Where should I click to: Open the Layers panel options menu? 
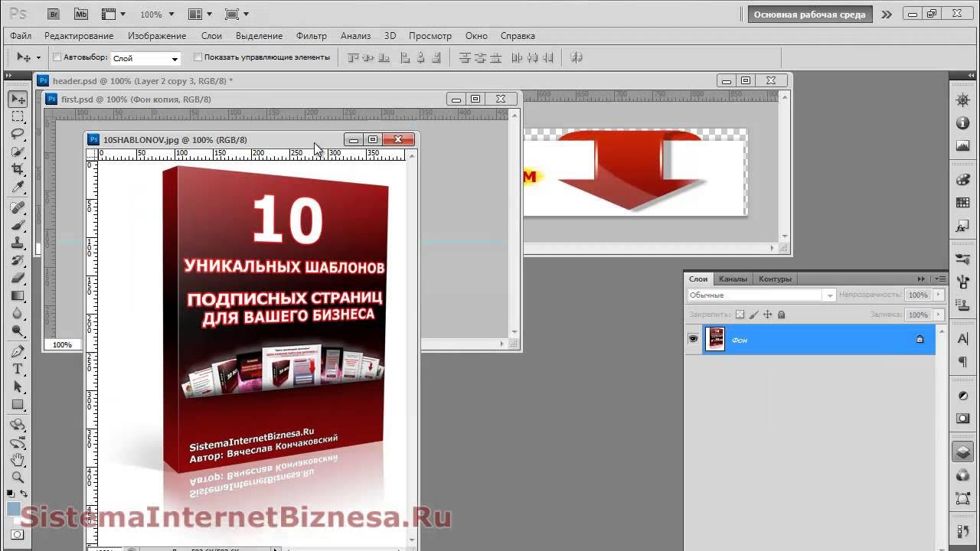(x=941, y=279)
